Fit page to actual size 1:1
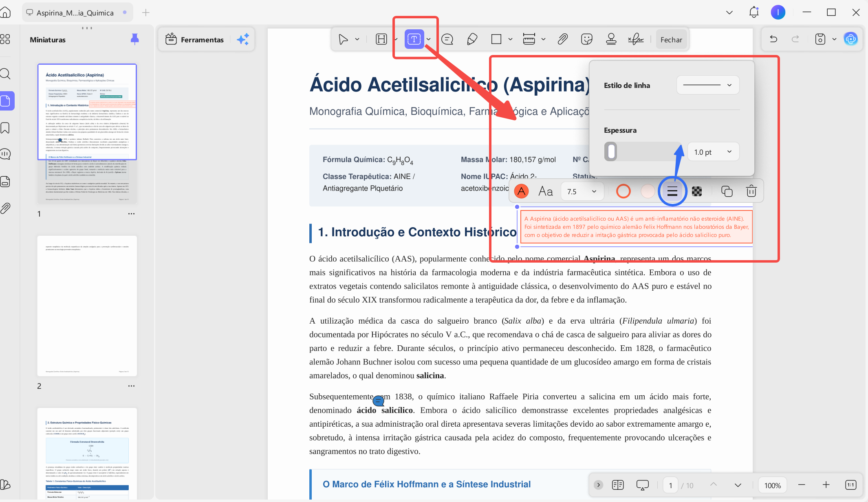The height and width of the screenshot is (502, 868). (851, 484)
